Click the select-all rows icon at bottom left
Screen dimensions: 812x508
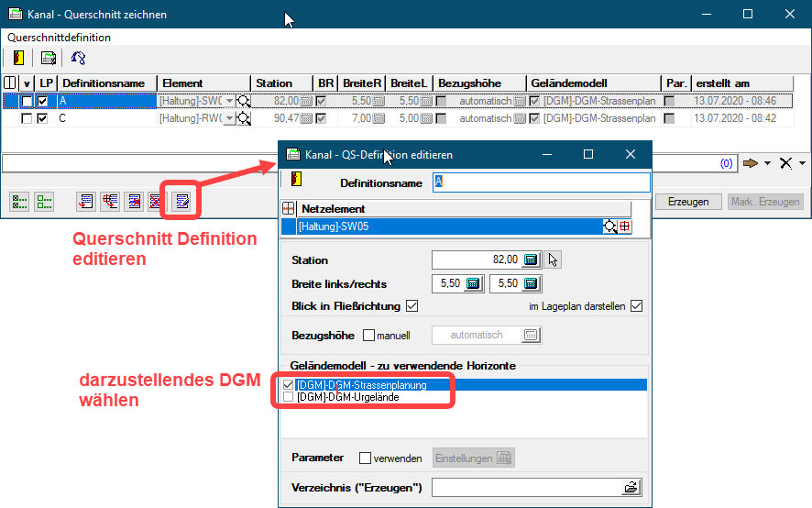(18, 202)
